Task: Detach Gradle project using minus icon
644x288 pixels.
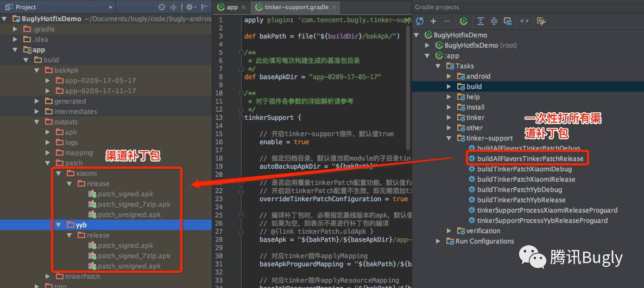Action: point(447,21)
